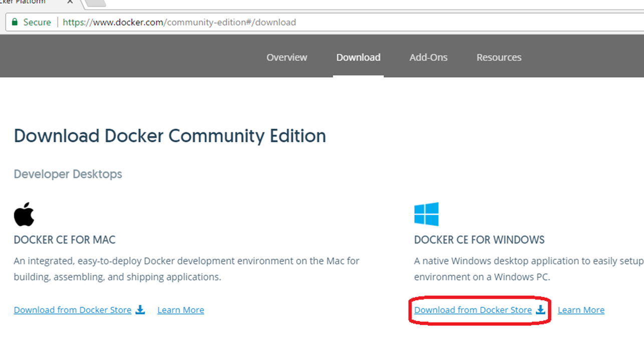
Task: Click the download arrow inside the red circle
Action: (x=540, y=310)
